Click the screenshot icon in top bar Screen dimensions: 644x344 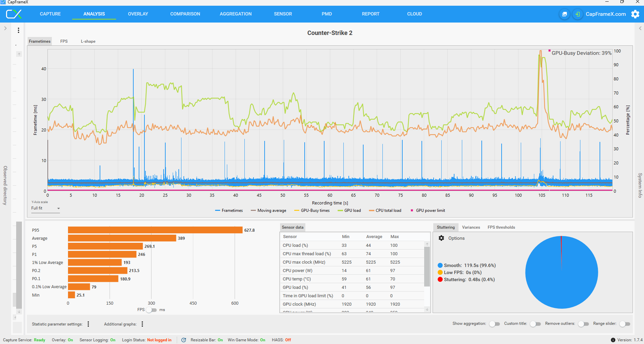pyautogui.click(x=565, y=14)
